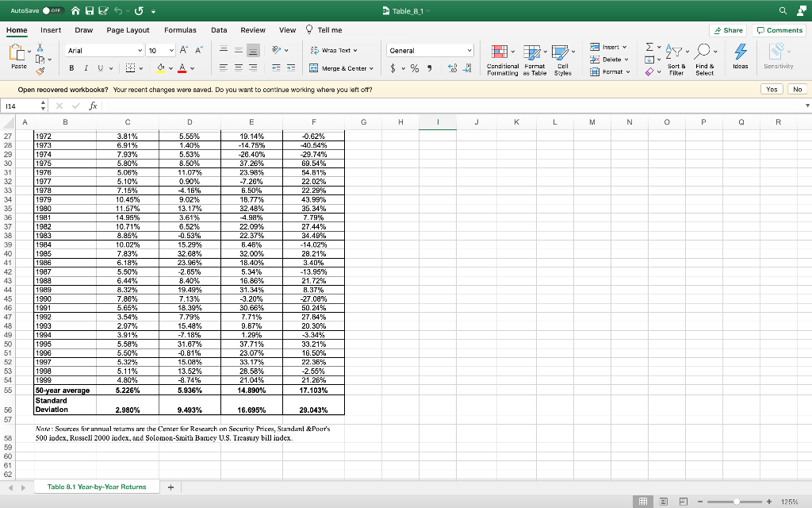Image resolution: width=812 pixels, height=508 pixels.
Task: Toggle Bottom Align
Action: 253,50
